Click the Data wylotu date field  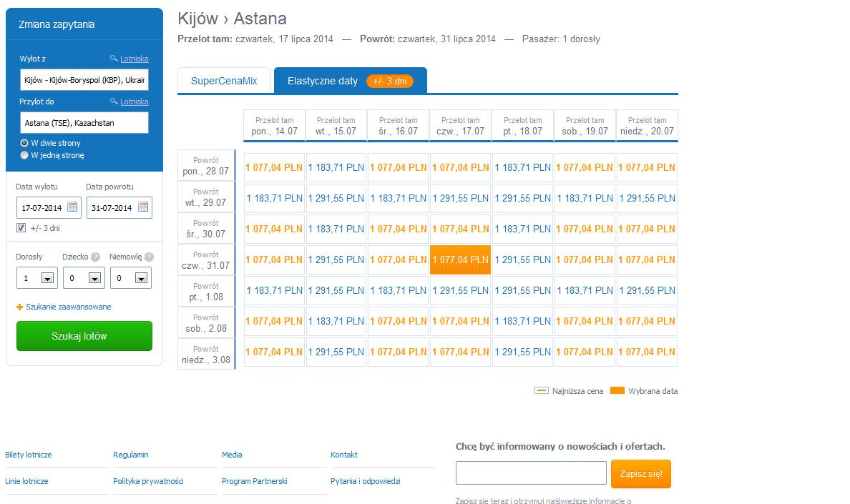tap(49, 208)
